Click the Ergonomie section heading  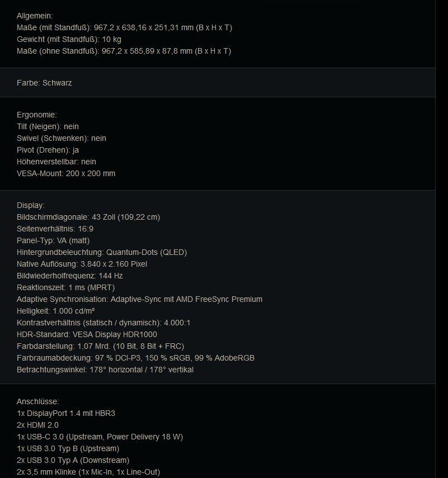pyautogui.click(x=37, y=115)
